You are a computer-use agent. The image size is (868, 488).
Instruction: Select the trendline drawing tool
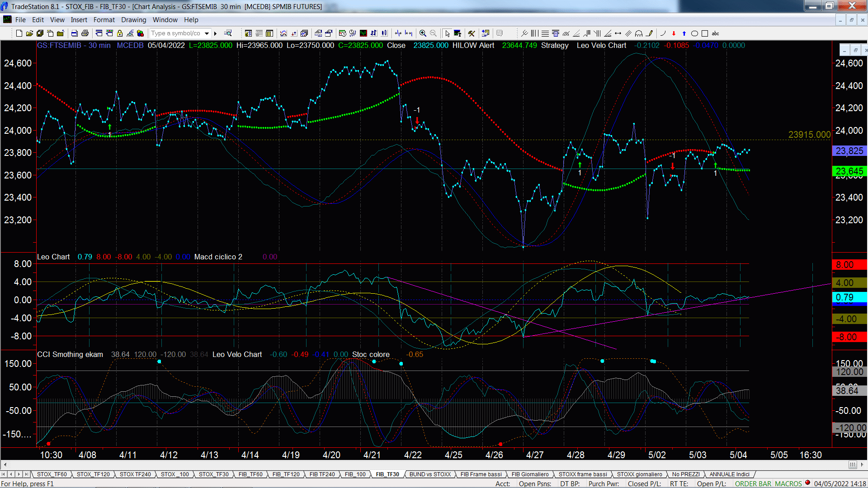click(x=524, y=33)
